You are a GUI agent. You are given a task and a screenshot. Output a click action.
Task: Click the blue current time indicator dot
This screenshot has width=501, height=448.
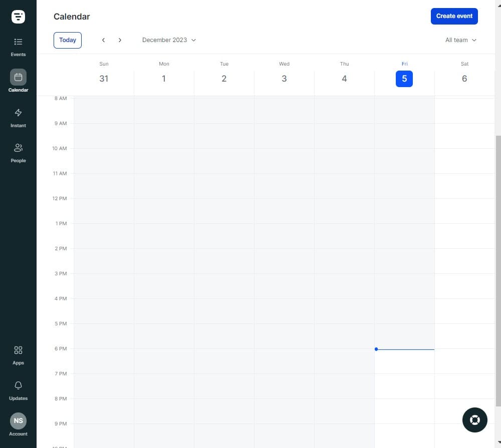[376, 349]
